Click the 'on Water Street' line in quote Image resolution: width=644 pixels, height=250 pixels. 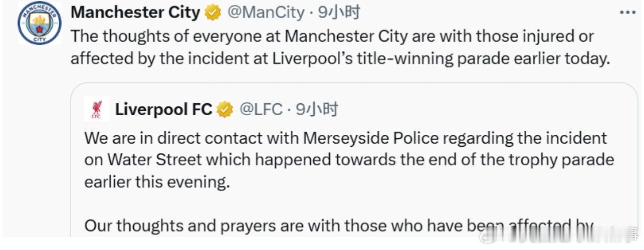coord(349,160)
